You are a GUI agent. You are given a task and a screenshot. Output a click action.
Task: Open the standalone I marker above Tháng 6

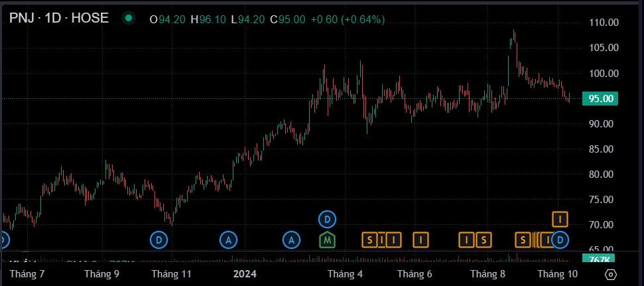click(x=420, y=239)
